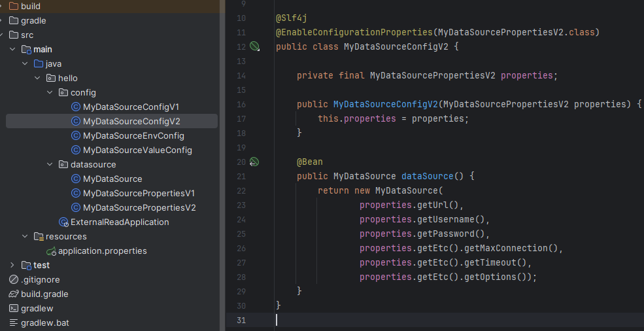Select MyDataSourceEnvConfig file
Image resolution: width=644 pixels, height=331 pixels.
[x=133, y=135]
